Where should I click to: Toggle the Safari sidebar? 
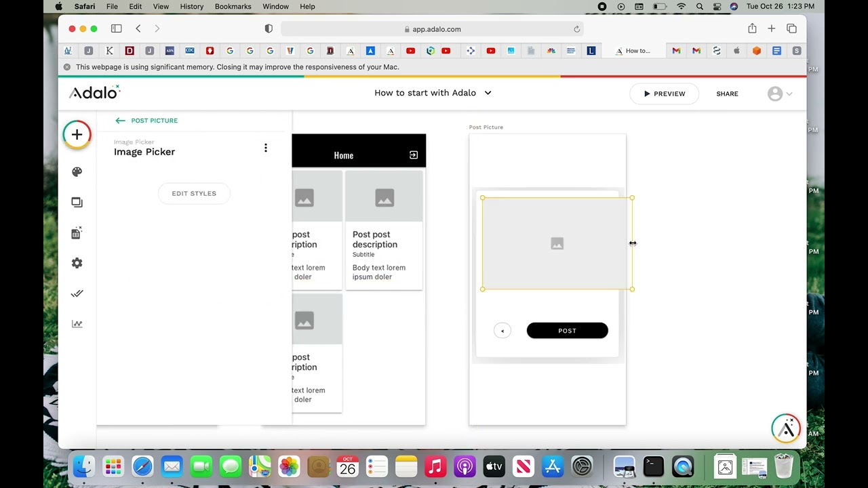point(116,28)
